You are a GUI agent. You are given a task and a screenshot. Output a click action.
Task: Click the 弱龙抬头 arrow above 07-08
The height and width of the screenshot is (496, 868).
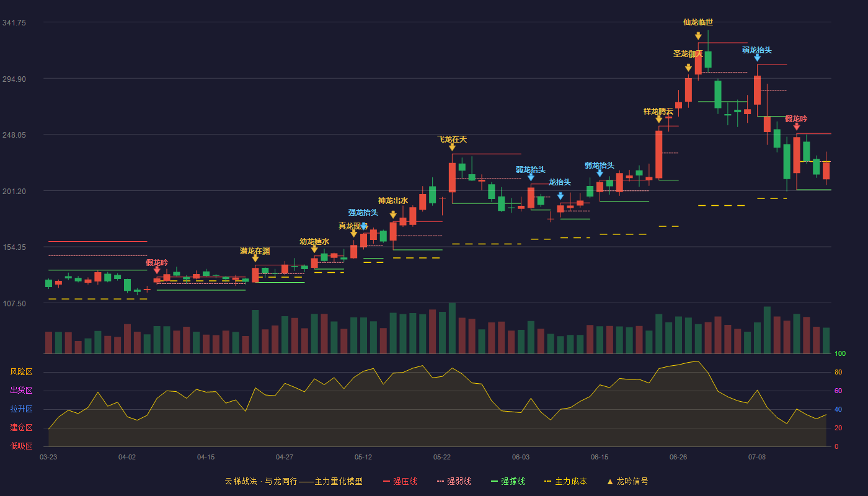click(x=757, y=58)
